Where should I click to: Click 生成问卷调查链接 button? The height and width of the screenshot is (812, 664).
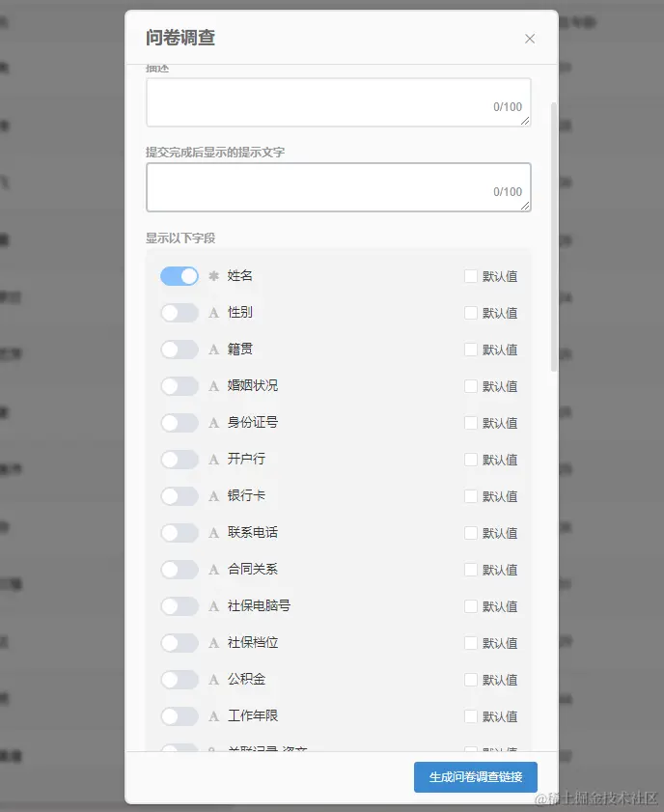pyautogui.click(x=476, y=777)
